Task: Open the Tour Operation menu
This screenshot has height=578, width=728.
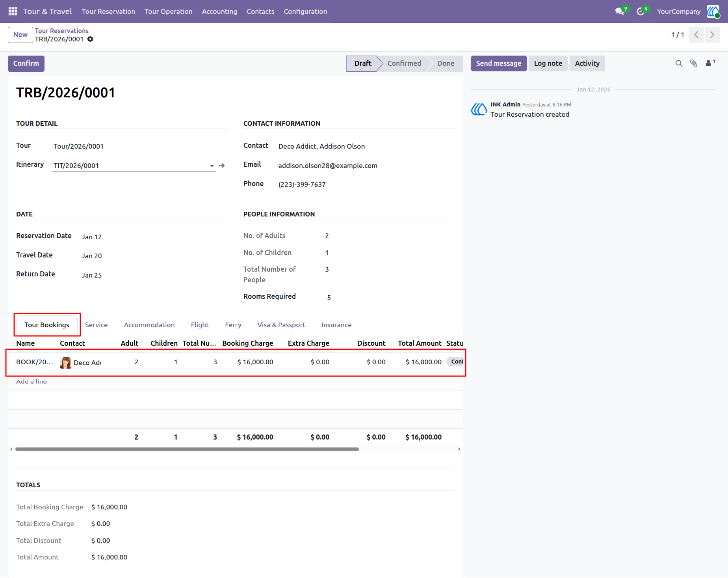Action: click(x=169, y=11)
